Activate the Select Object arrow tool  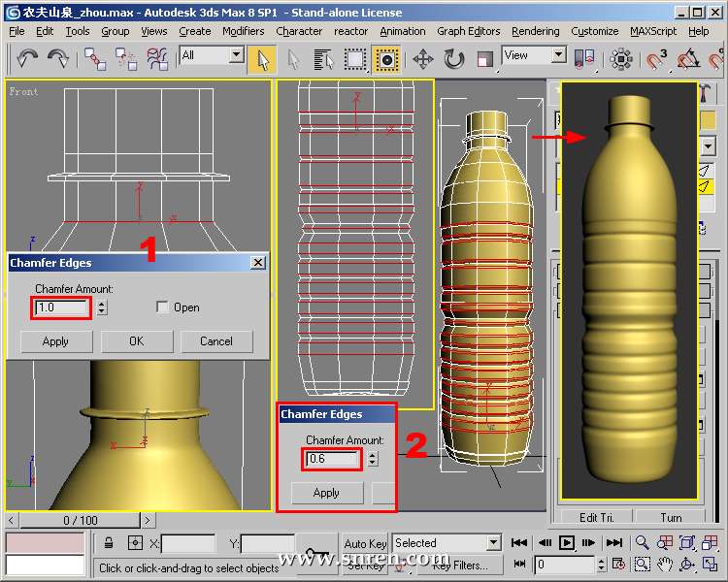click(261, 59)
